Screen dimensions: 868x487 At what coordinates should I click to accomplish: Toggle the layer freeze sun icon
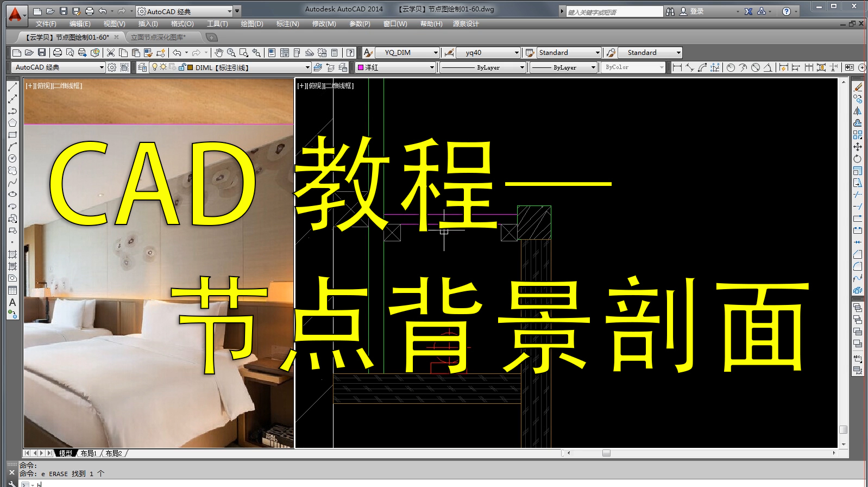point(163,67)
